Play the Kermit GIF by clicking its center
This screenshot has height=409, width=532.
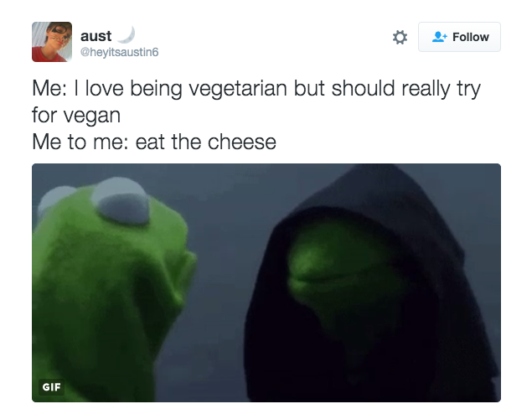pyautogui.click(x=266, y=282)
